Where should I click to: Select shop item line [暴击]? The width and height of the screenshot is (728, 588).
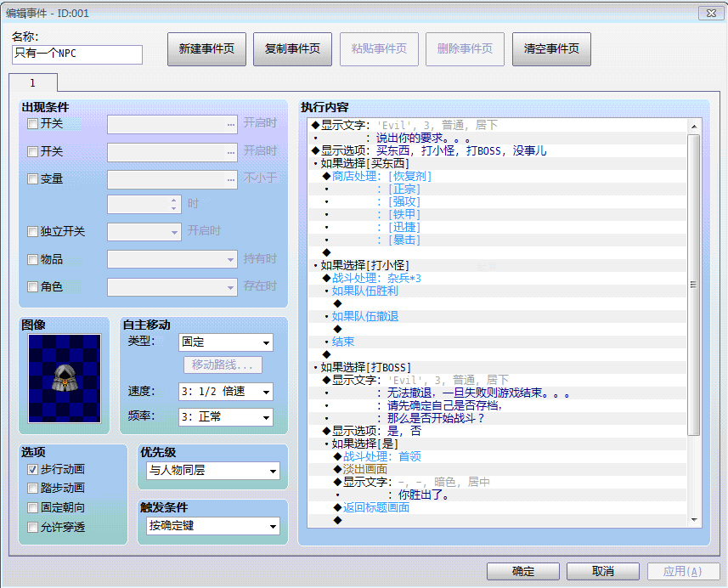pos(497,240)
